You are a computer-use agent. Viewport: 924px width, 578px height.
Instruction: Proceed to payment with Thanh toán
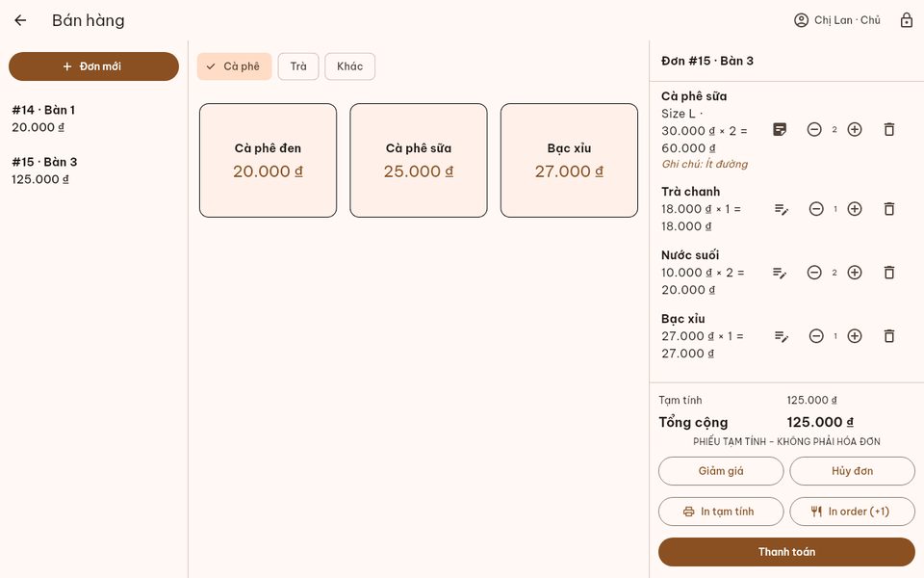[x=786, y=552]
